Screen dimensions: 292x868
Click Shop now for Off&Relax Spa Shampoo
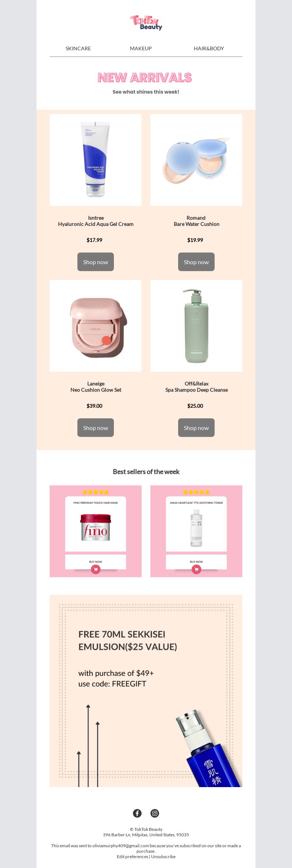(x=196, y=427)
